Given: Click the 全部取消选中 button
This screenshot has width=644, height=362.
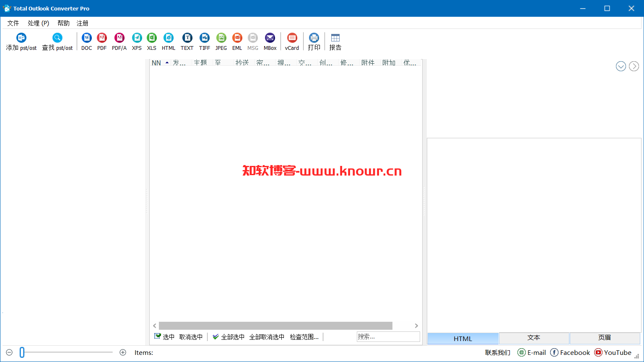Looking at the screenshot, I should 267,337.
